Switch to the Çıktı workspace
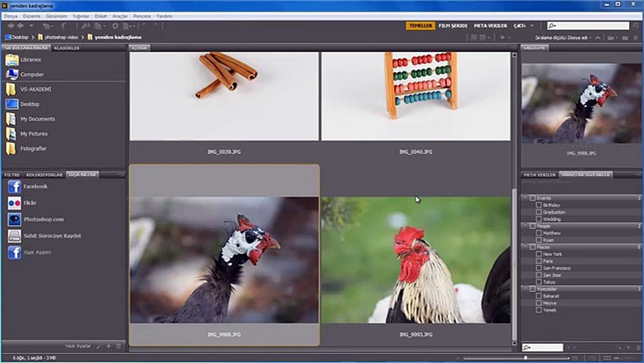 (519, 26)
